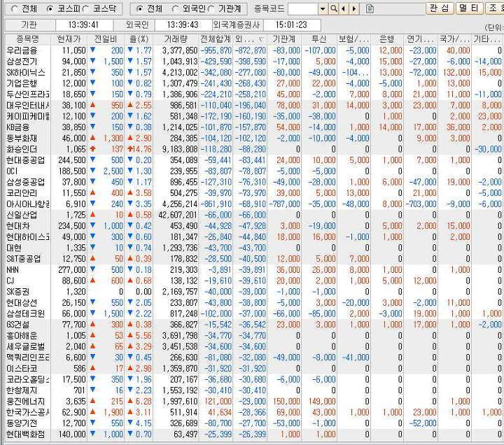504x445 pixels.
Task: Select the 동양기전 stock row
Action: (x=254, y=423)
